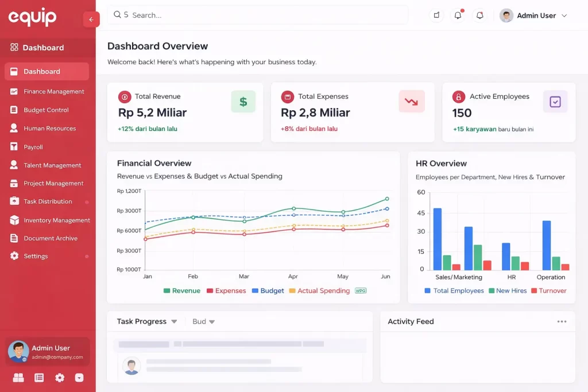The width and height of the screenshot is (588, 392).
Task: Open the Activity Feed more options button
Action: click(562, 321)
